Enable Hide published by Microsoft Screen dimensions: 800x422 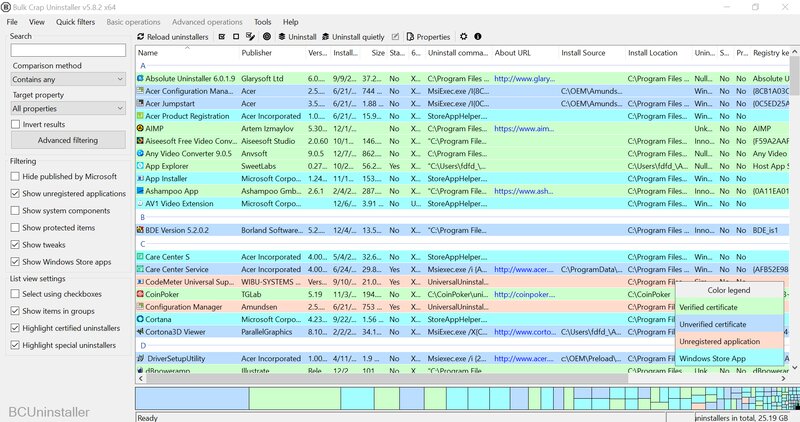tap(15, 177)
